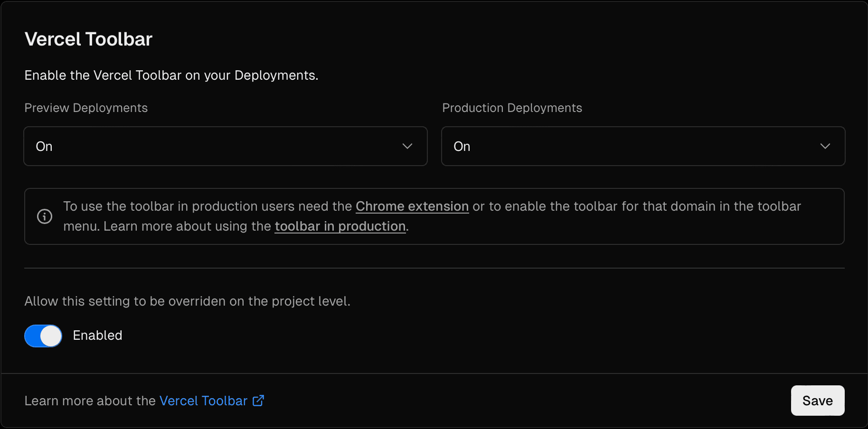
Task: Click the chevron on Production Deployments selector
Action: 825,146
